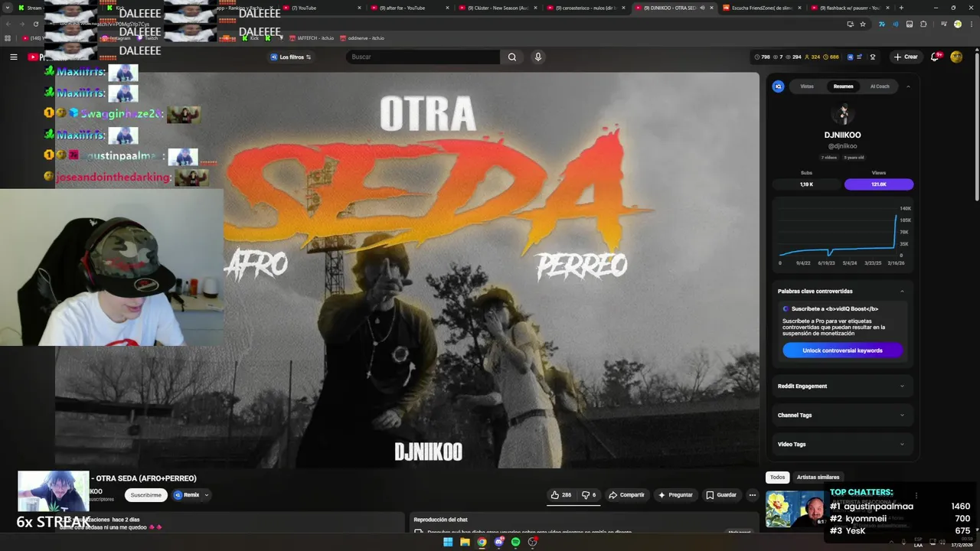Open Chrome from taskbar
Screen dimensions: 980x551
[482, 542]
